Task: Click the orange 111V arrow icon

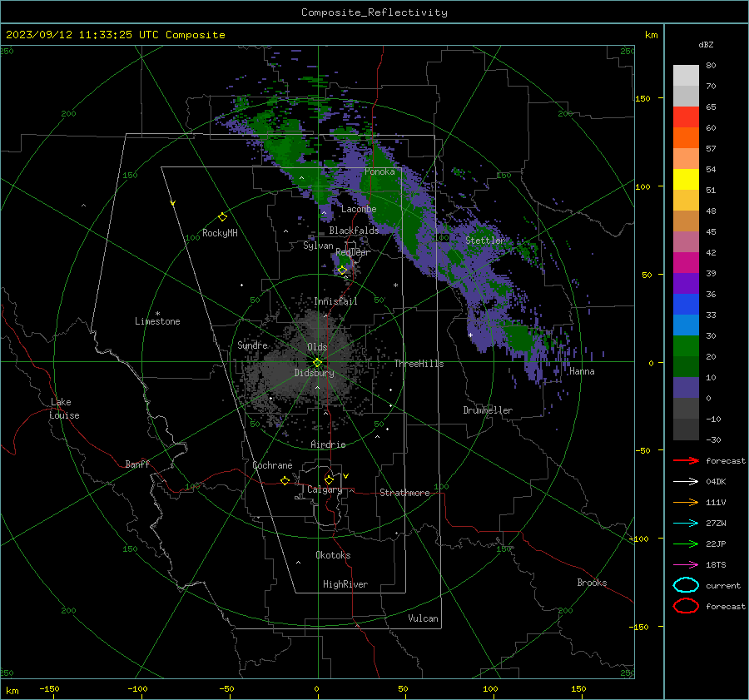Action: tap(686, 502)
